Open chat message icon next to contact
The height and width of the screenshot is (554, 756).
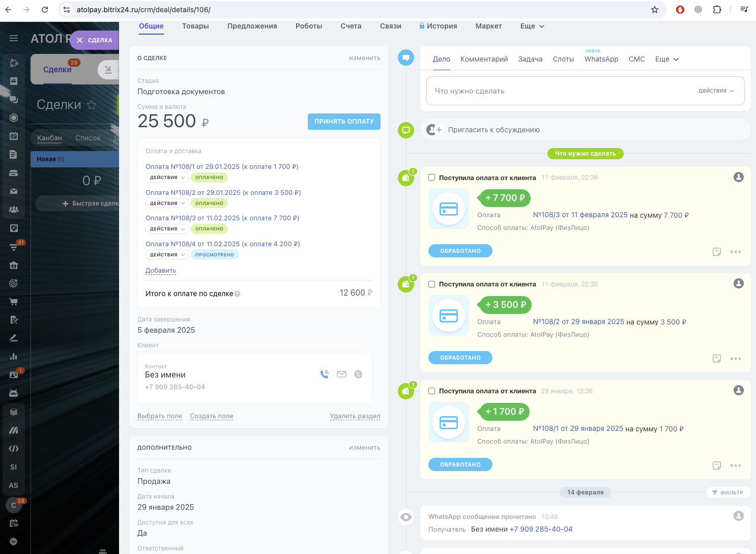pos(358,374)
